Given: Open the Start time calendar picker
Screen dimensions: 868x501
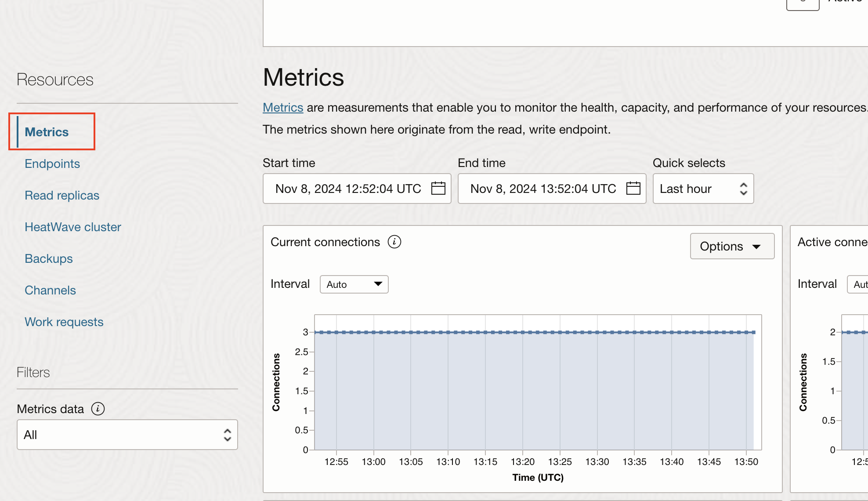Looking at the screenshot, I should pyautogui.click(x=438, y=189).
